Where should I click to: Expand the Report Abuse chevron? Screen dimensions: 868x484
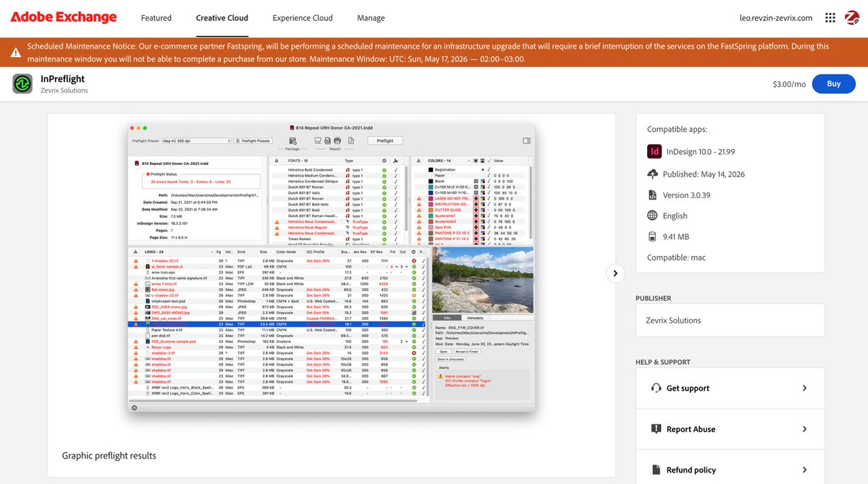tap(804, 429)
